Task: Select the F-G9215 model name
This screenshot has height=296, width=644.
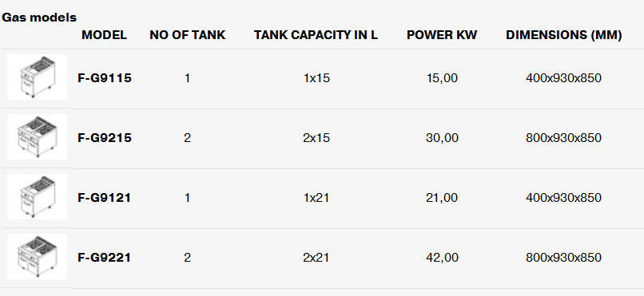Action: click(105, 138)
